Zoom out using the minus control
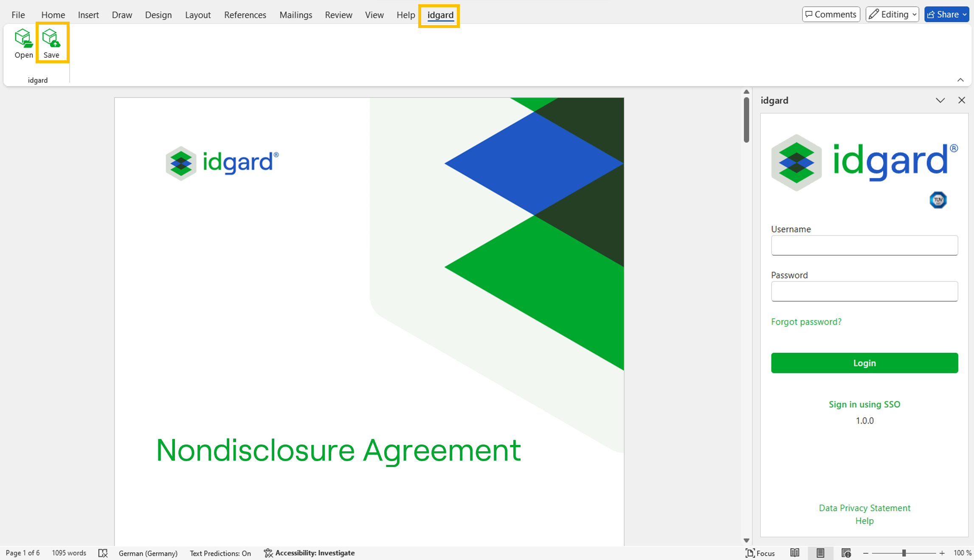Image resolution: width=974 pixels, height=560 pixels. tap(866, 553)
